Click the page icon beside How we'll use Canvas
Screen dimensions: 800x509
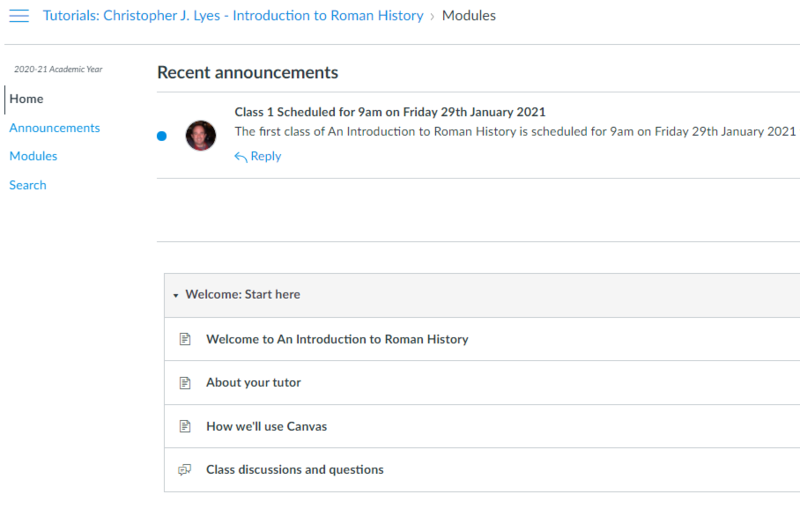point(185,426)
